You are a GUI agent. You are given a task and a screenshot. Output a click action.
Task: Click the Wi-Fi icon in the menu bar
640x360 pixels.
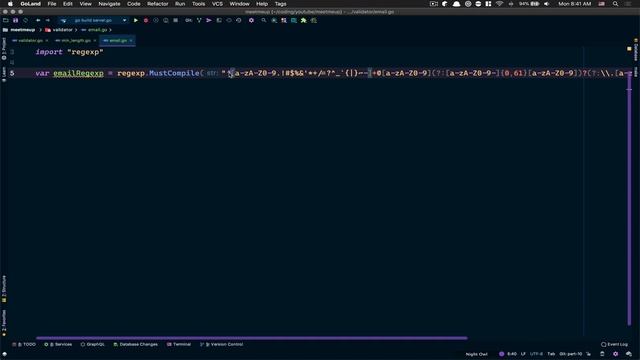coord(499,4)
